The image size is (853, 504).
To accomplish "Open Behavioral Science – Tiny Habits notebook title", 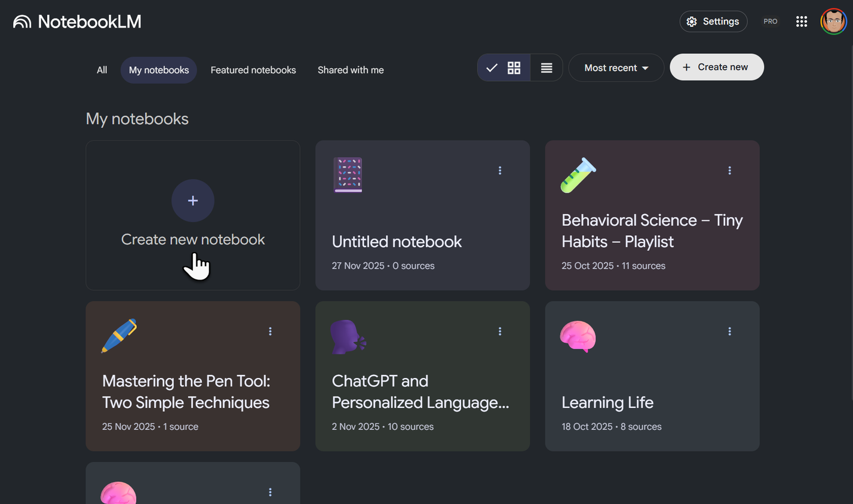I will click(x=652, y=231).
